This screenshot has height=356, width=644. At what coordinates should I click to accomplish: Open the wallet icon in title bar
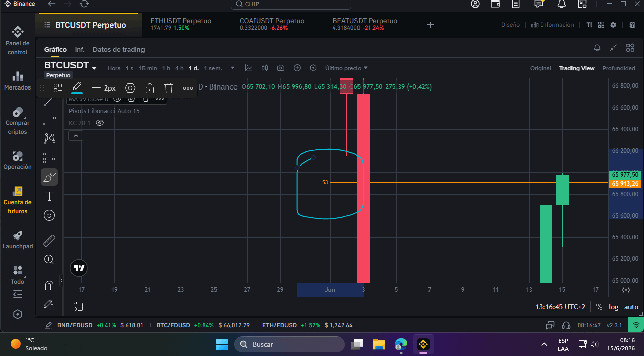coord(495,4)
